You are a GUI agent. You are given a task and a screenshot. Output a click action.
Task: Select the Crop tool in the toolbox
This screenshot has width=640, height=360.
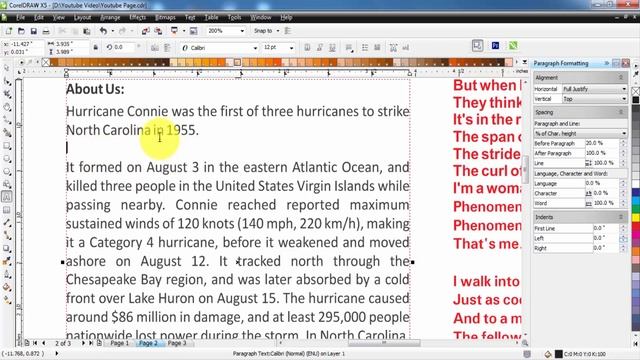coord(7,94)
